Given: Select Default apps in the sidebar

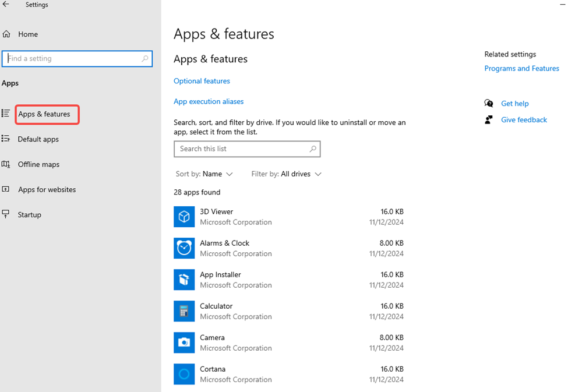Looking at the screenshot, I should point(38,139).
